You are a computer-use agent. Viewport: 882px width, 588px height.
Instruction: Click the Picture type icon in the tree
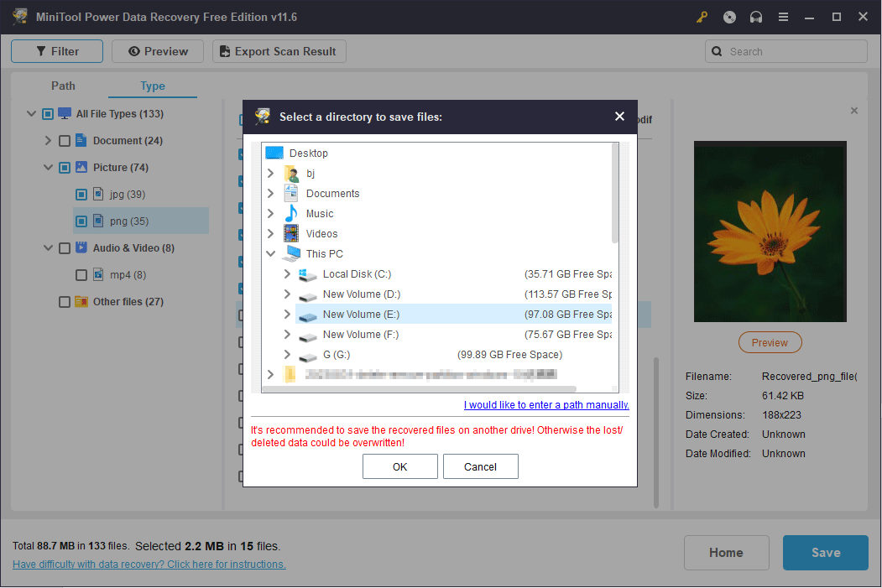point(81,167)
